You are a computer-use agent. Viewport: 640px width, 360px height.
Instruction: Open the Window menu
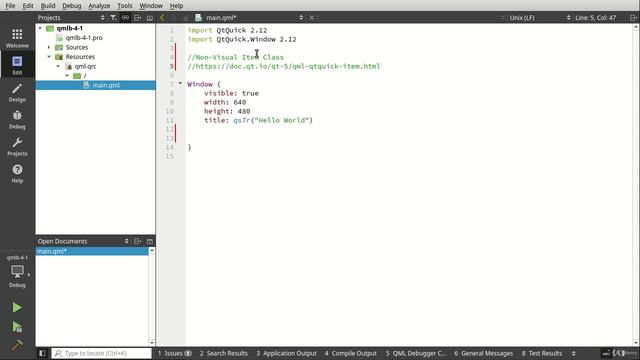pos(151,6)
